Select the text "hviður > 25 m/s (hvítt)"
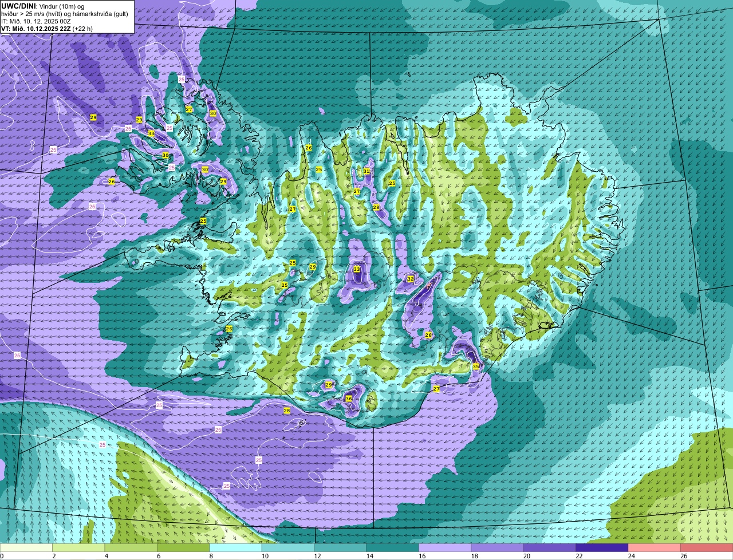The width and height of the screenshot is (733, 560). coord(33,13)
